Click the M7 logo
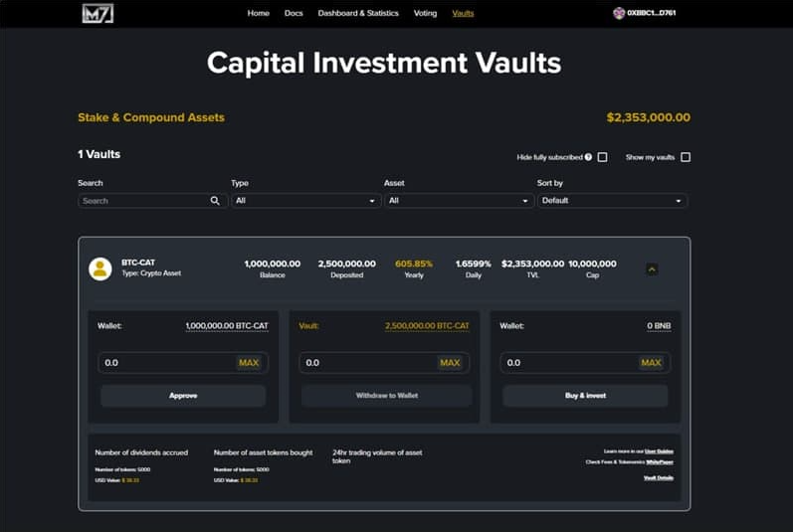 98,13
